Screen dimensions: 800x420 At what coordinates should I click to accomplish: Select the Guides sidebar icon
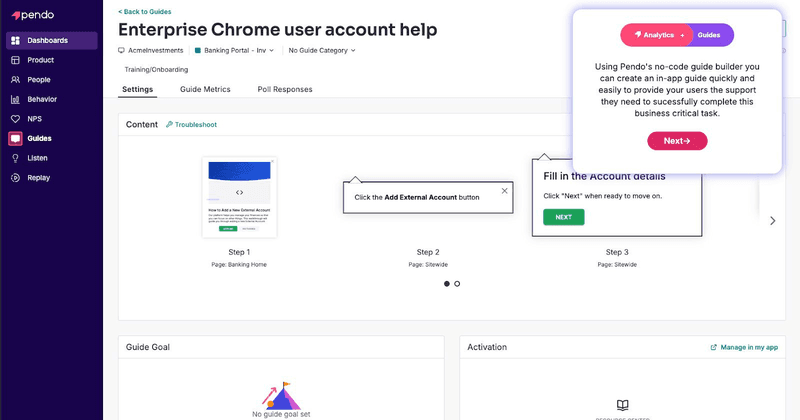point(16,138)
